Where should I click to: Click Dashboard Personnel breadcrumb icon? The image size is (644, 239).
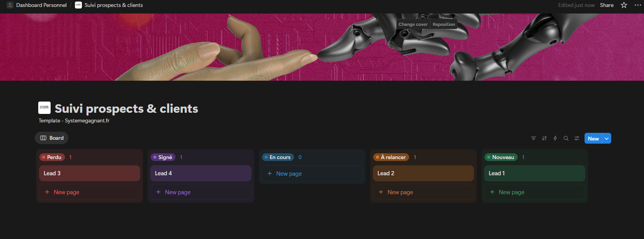10,5
